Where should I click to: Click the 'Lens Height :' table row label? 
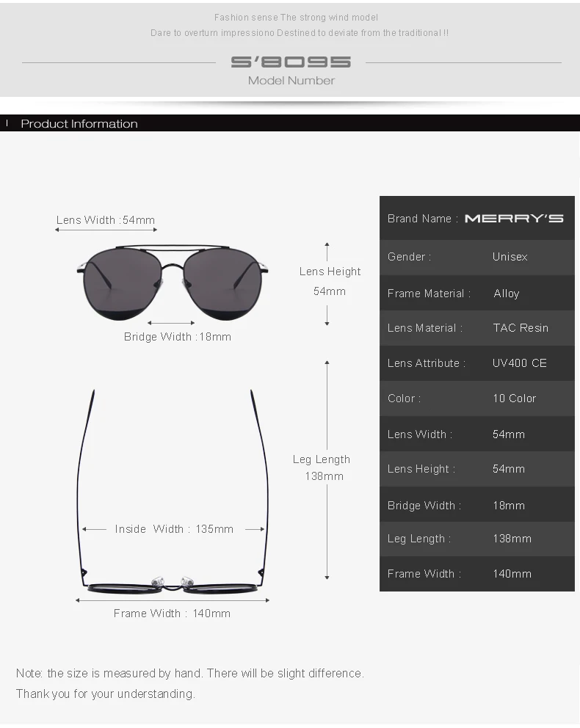point(421,470)
